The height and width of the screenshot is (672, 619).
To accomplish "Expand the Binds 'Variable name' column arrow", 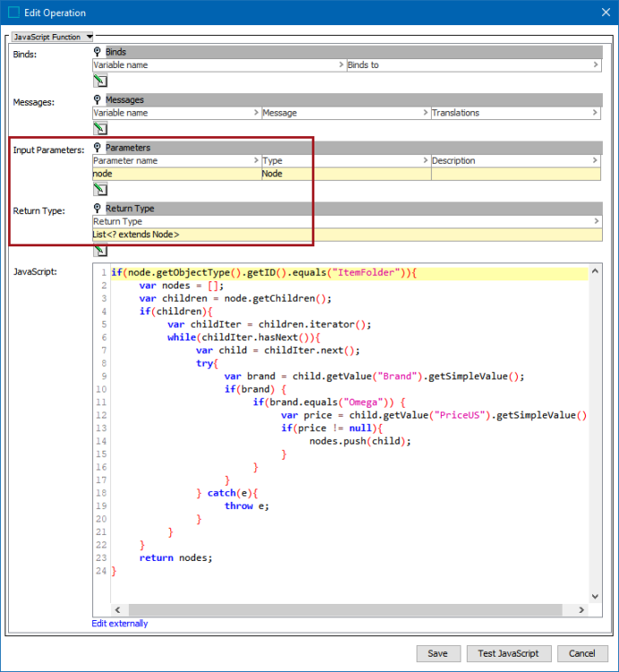I will [x=341, y=65].
